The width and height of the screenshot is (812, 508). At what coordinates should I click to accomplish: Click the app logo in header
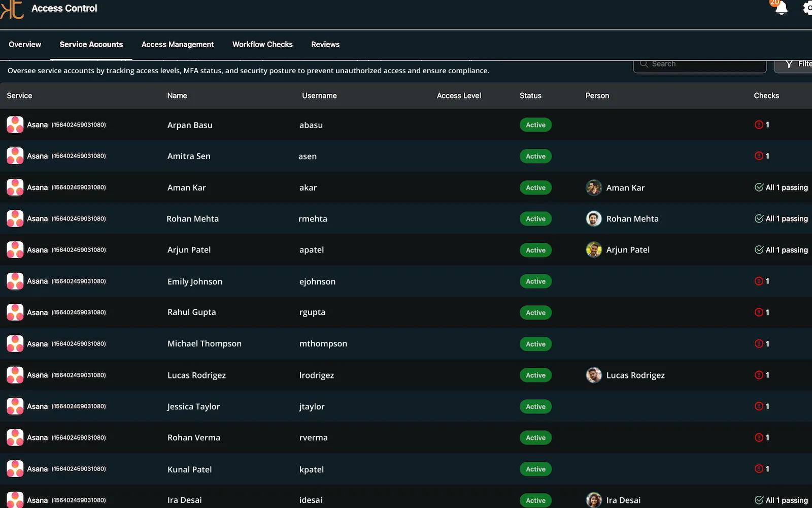tap(12, 9)
